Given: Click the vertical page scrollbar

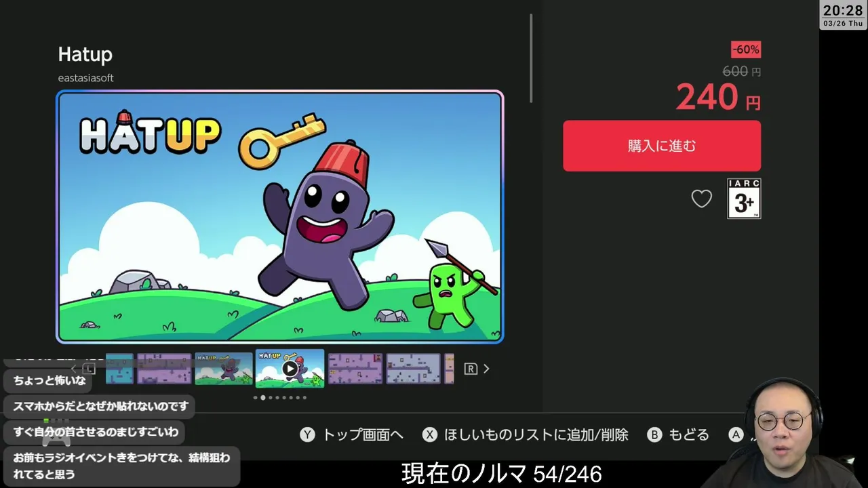Looking at the screenshot, I should click(531, 58).
